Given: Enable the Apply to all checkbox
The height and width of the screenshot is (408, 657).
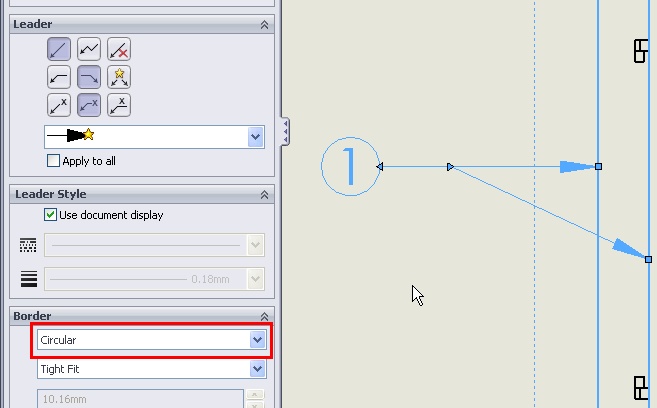Looking at the screenshot, I should [x=53, y=160].
